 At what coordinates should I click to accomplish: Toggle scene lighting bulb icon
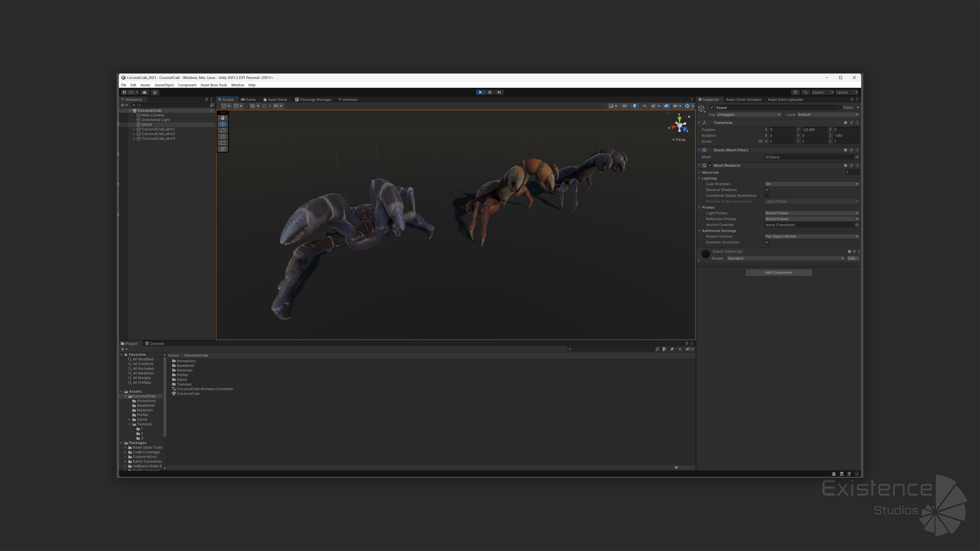634,106
